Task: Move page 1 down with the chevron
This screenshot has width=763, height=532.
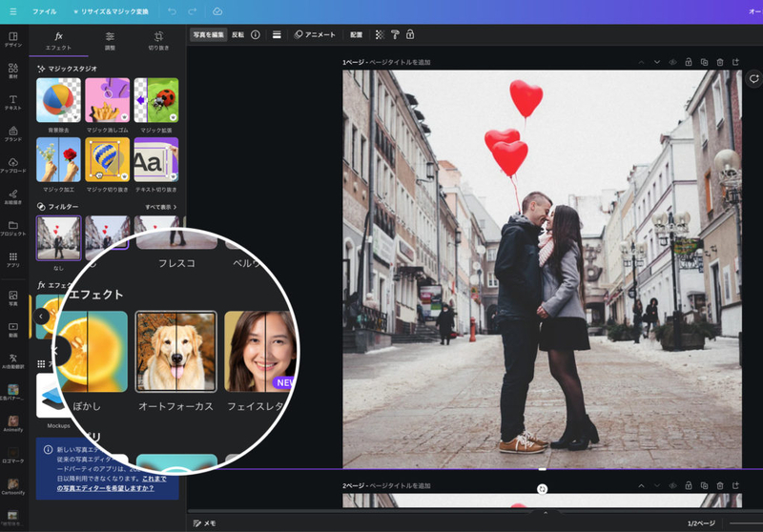Action: [657, 62]
